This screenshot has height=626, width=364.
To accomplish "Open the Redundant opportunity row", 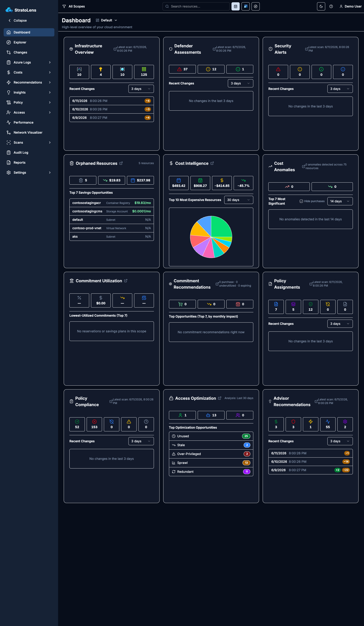I will (x=211, y=472).
